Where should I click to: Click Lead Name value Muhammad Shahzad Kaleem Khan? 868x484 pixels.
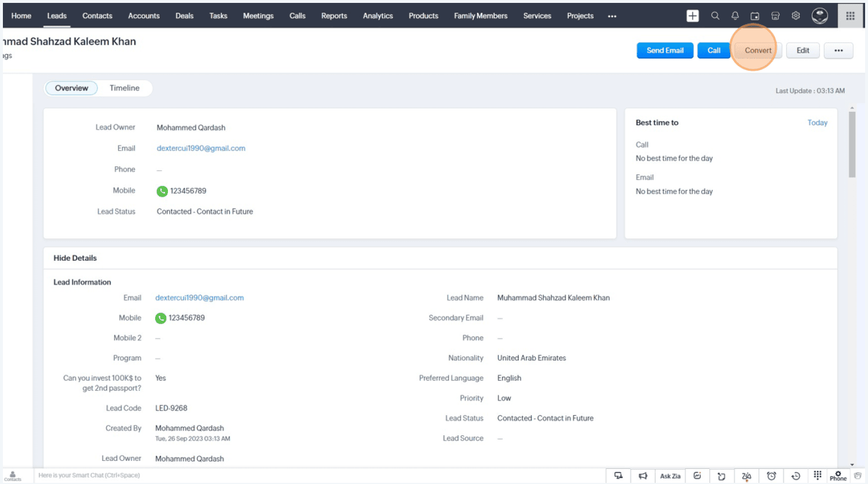(553, 298)
